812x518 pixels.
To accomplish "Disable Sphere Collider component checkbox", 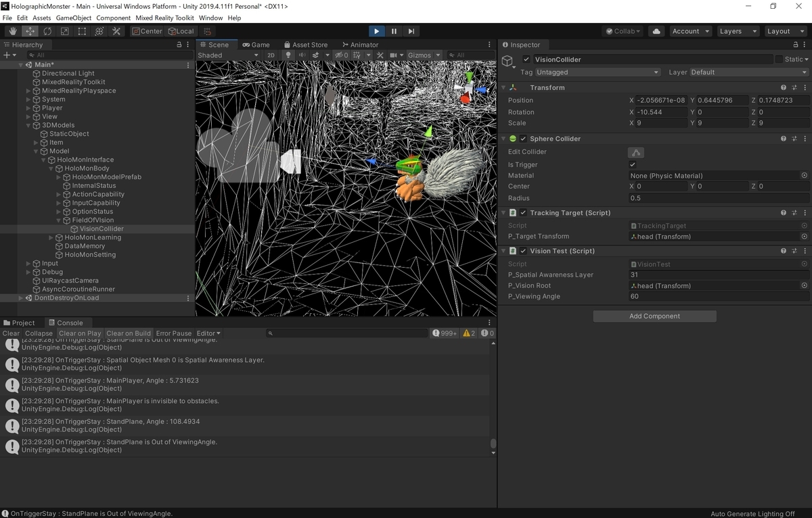I will (523, 139).
